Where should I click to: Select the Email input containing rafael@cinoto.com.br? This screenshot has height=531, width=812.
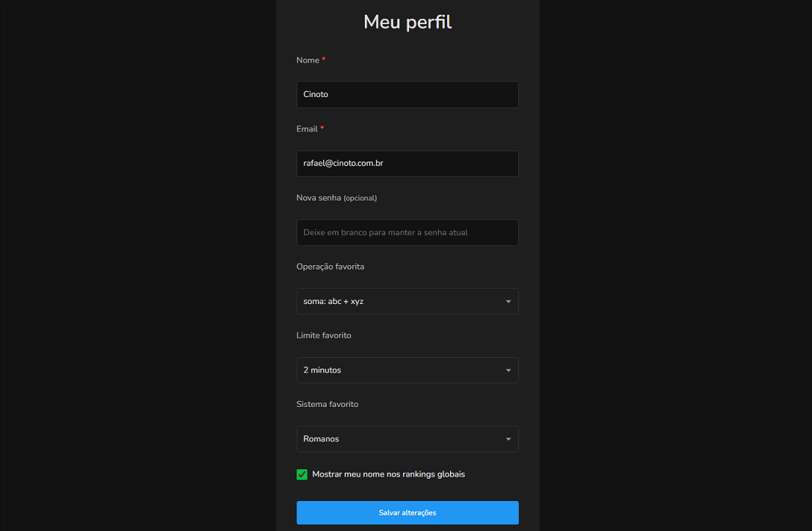click(407, 163)
